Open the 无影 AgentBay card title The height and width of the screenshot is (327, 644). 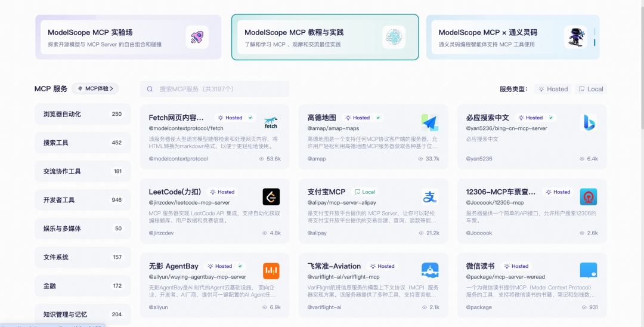point(174,266)
